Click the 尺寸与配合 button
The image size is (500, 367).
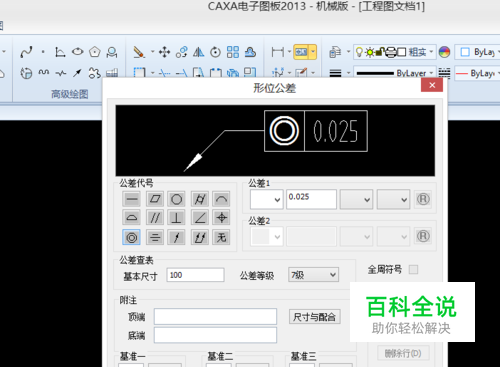click(315, 317)
